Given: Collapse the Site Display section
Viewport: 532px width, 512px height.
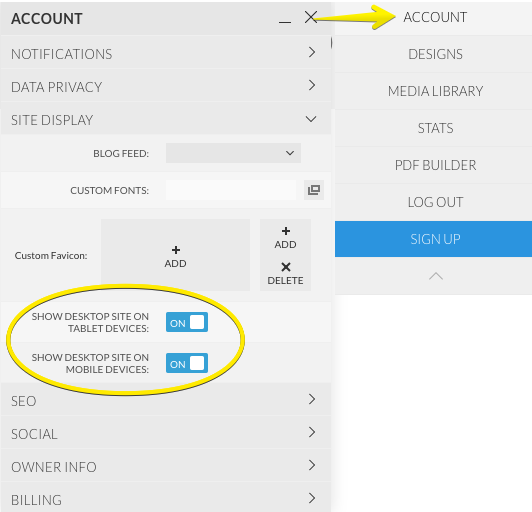Looking at the screenshot, I should point(166,120).
